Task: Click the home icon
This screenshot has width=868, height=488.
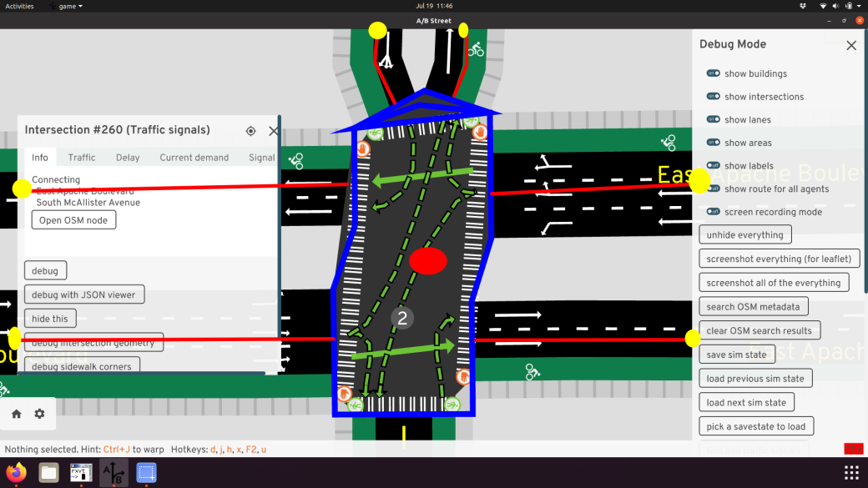Action: 17,414
